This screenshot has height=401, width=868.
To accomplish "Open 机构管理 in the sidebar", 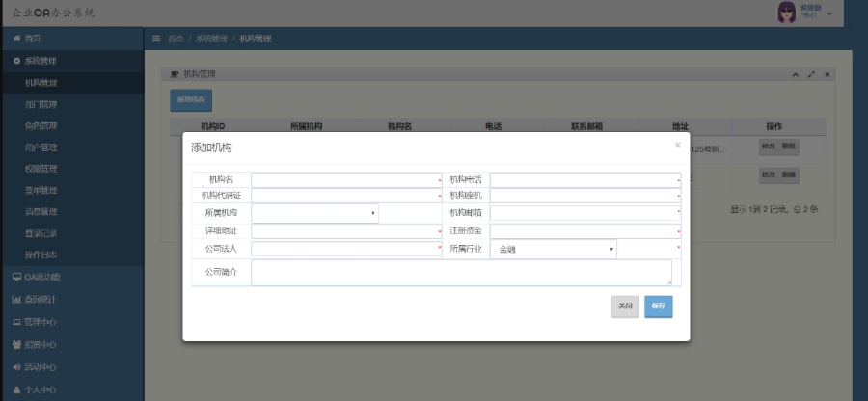I will pyautogui.click(x=72, y=83).
